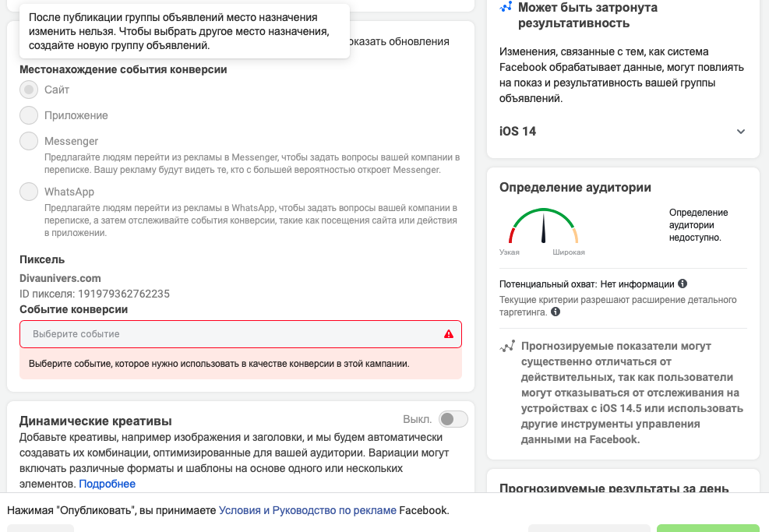This screenshot has height=532, width=769.
Task: Click the Определение аудитории heading
Action: point(575,187)
